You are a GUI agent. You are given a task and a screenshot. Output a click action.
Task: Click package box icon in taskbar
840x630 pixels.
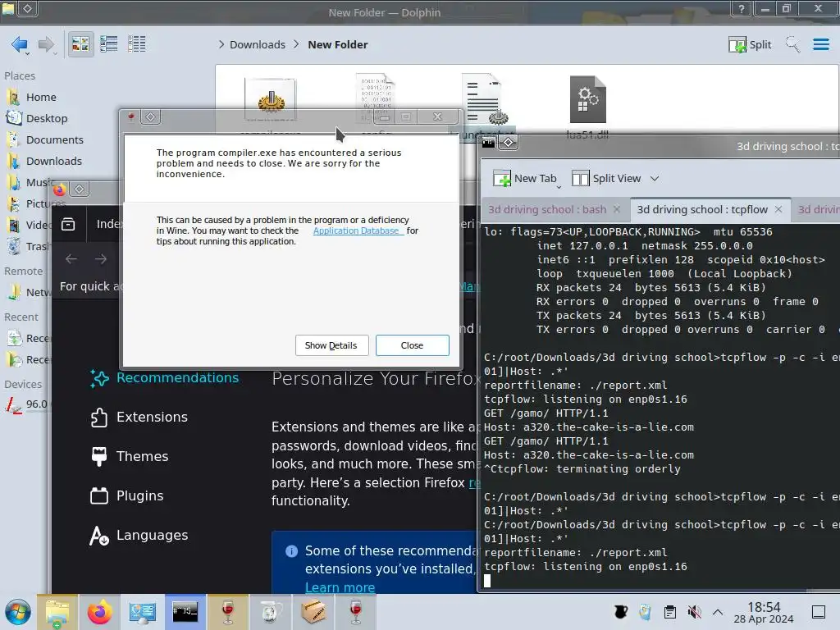coord(313,612)
